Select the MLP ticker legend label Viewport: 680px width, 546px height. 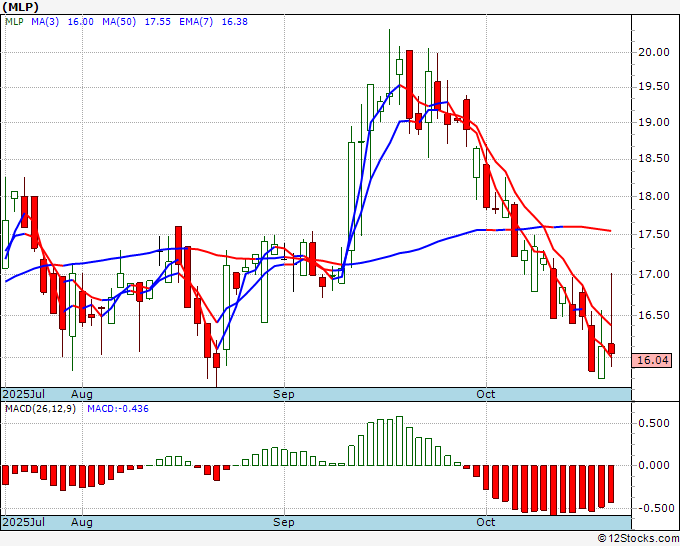coord(14,22)
